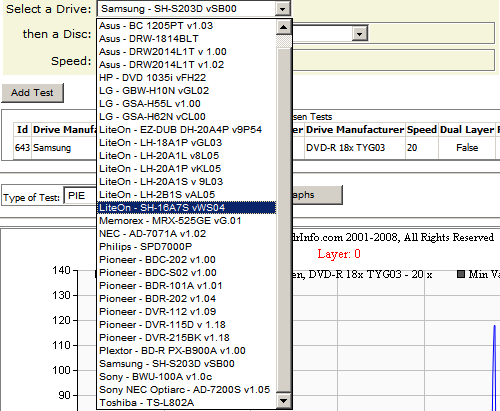Click the scroll up arrow in drive list
The height and width of the screenshot is (411, 500).
tap(283, 27)
